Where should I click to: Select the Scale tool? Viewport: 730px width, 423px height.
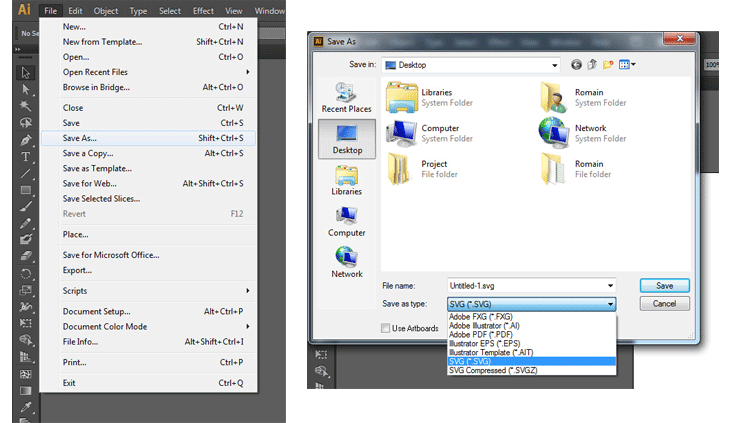point(25,290)
